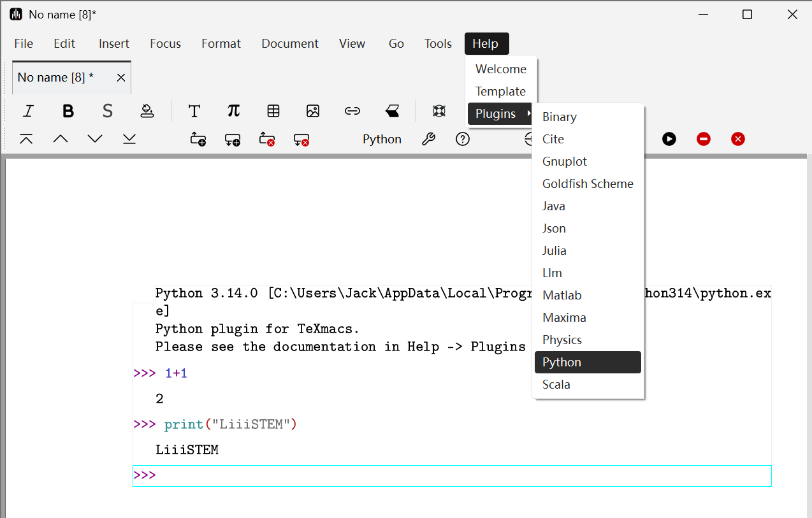
Task: Expand the Plugins submenu arrow
Action: (528, 114)
